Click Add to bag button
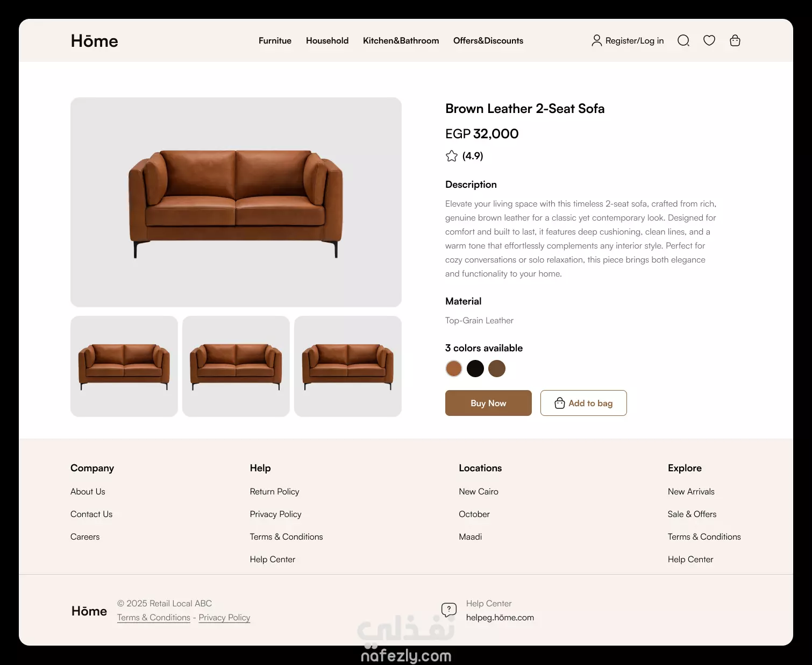Image resolution: width=812 pixels, height=665 pixels. pyautogui.click(x=583, y=403)
